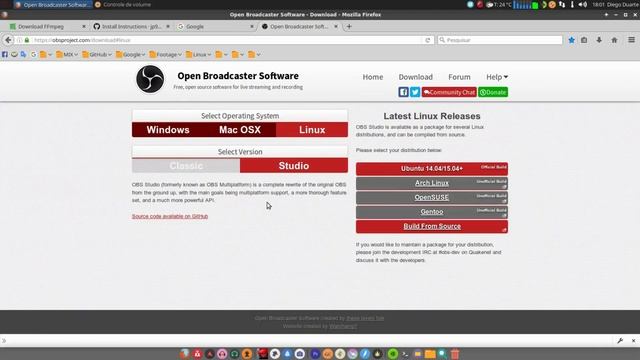This screenshot has width=640, height=360.
Task: Choose the Arch Linux build
Action: (x=432, y=183)
